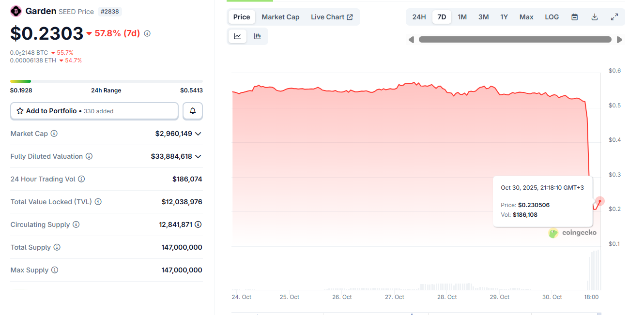644x315 pixels.
Task: Open the #2838 rank link
Action: [110, 11]
